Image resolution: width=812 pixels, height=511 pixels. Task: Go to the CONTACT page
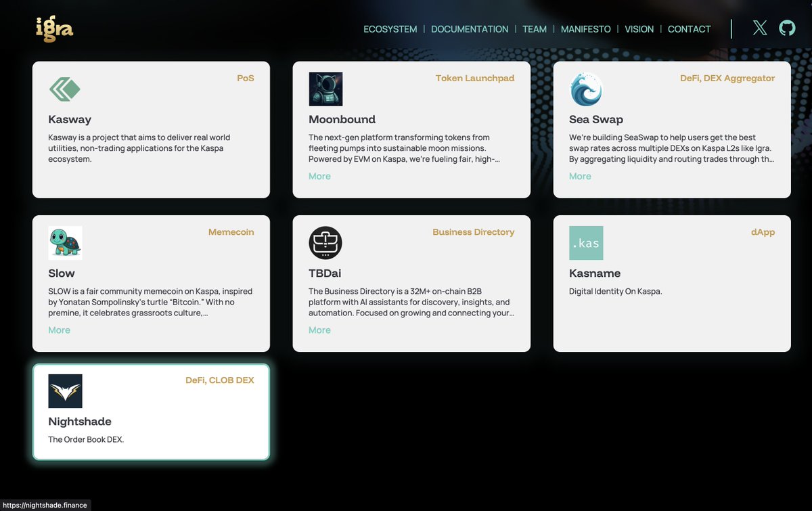pyautogui.click(x=690, y=29)
